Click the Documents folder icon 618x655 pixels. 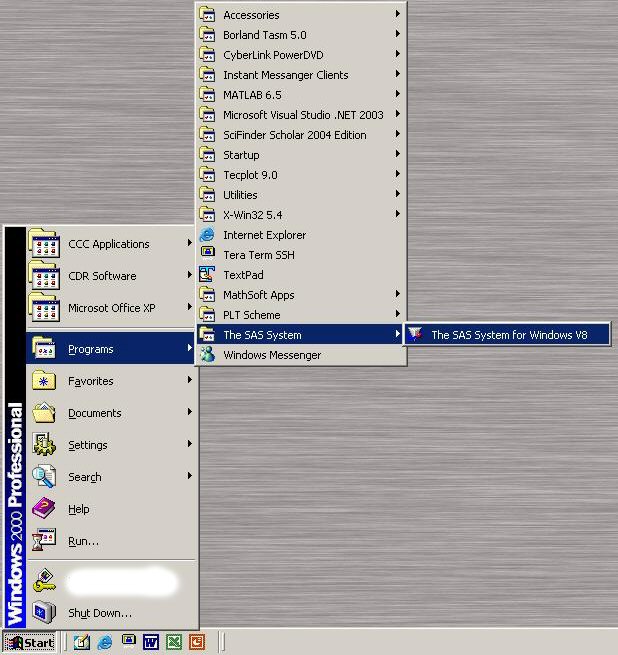[44, 412]
